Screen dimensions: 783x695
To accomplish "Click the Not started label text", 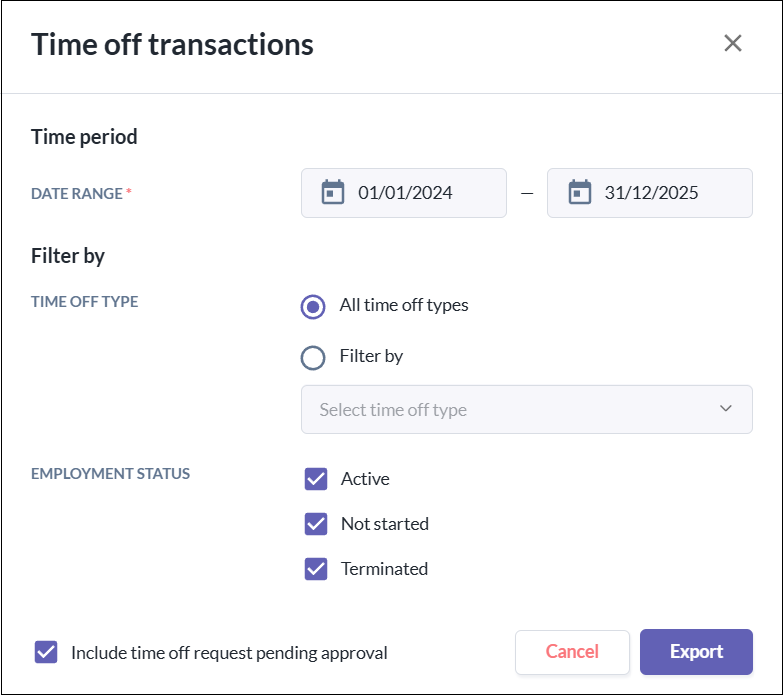I will tap(385, 524).
